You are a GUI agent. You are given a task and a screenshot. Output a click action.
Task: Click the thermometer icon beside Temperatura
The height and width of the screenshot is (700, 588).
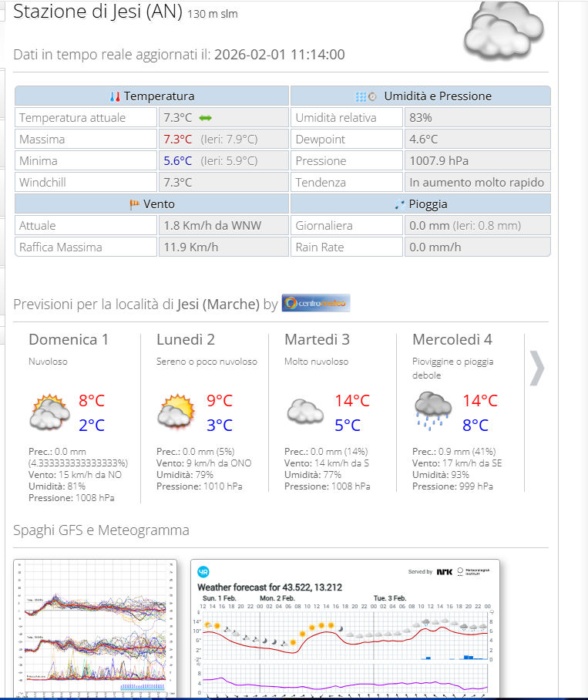click(115, 96)
